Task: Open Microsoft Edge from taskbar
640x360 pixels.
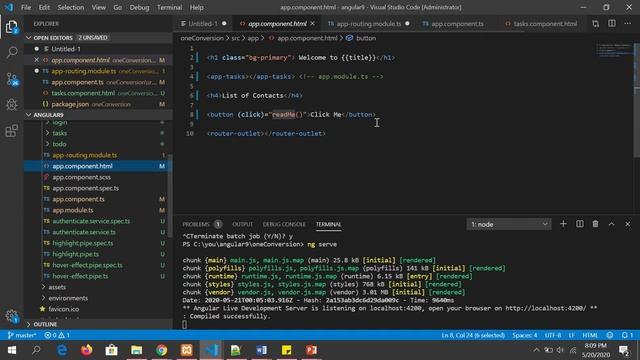Action: click(62, 350)
